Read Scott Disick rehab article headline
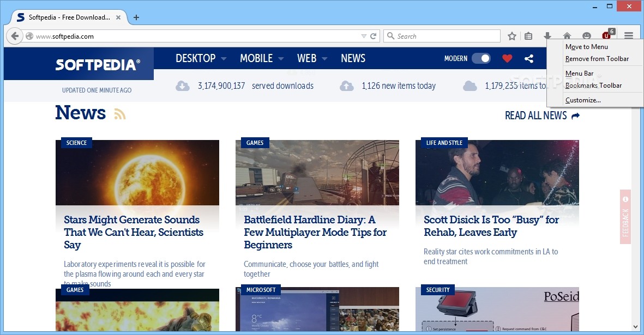The image size is (644, 335). pyautogui.click(x=491, y=226)
